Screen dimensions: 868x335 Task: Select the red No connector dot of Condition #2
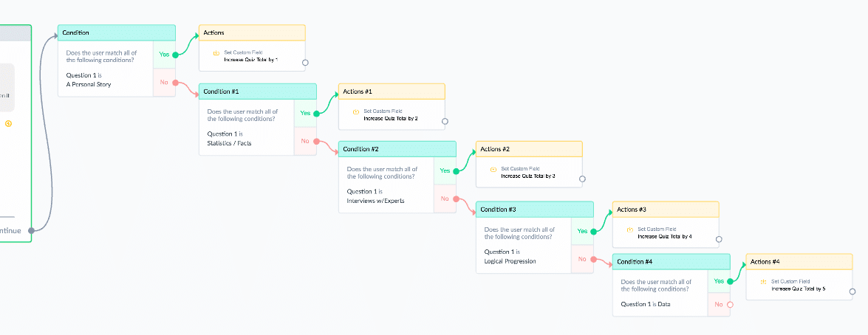[456, 199]
